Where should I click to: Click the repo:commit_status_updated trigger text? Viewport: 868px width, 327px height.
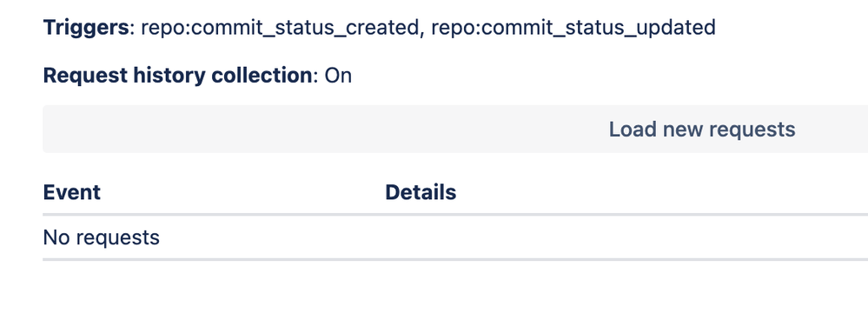click(573, 27)
